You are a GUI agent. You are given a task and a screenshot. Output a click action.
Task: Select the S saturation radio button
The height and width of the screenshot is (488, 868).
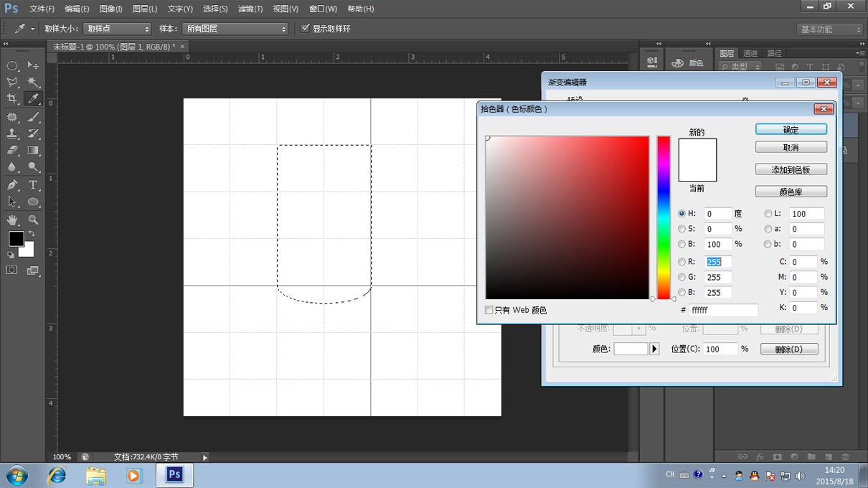click(x=681, y=229)
